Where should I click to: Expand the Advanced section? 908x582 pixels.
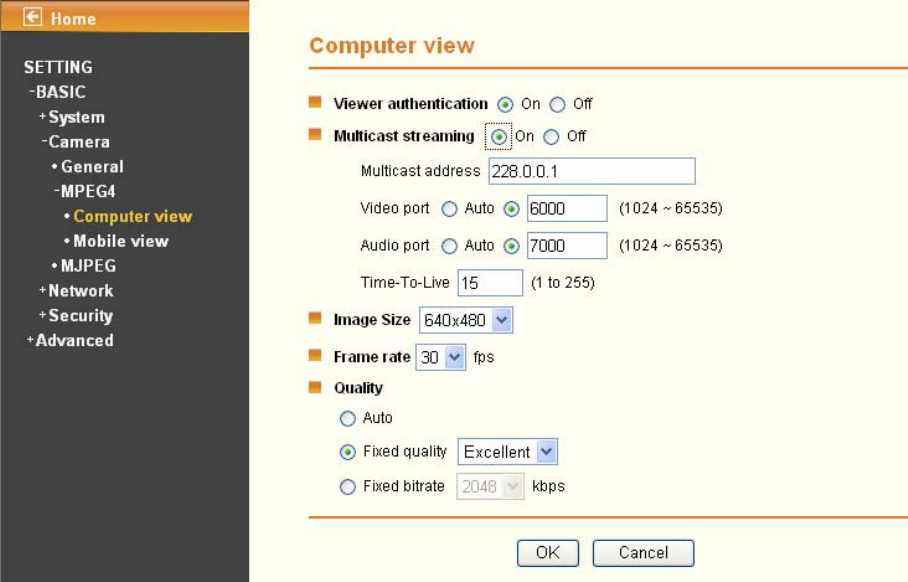[x=70, y=341]
